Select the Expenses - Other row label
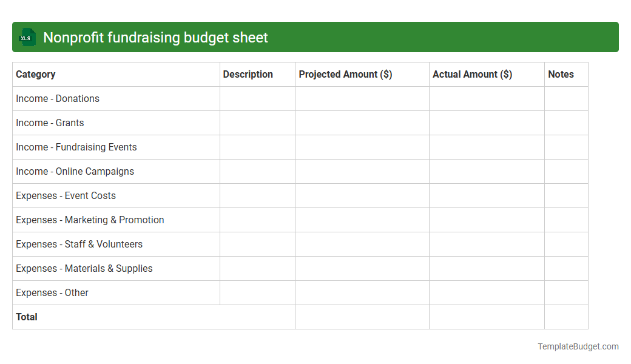 (x=52, y=292)
